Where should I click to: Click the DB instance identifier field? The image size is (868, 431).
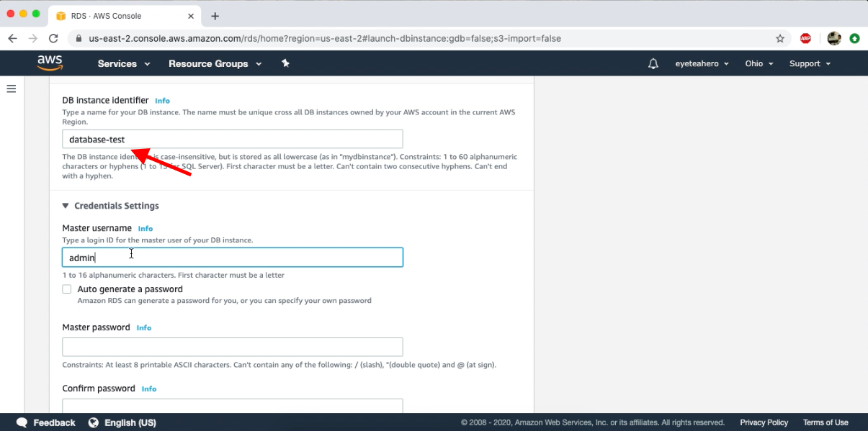point(233,139)
